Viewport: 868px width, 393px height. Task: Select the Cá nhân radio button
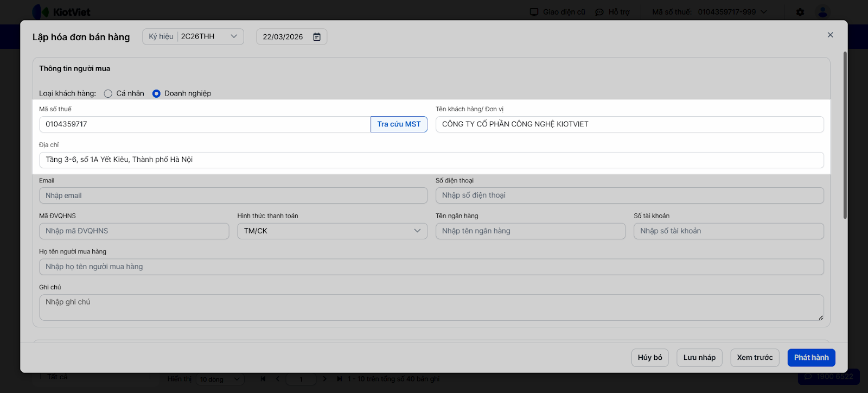click(x=108, y=93)
